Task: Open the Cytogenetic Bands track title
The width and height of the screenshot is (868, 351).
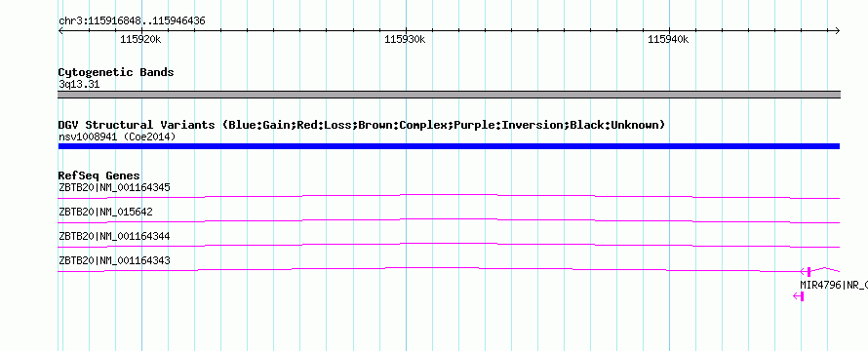Action: pyautogui.click(x=116, y=72)
